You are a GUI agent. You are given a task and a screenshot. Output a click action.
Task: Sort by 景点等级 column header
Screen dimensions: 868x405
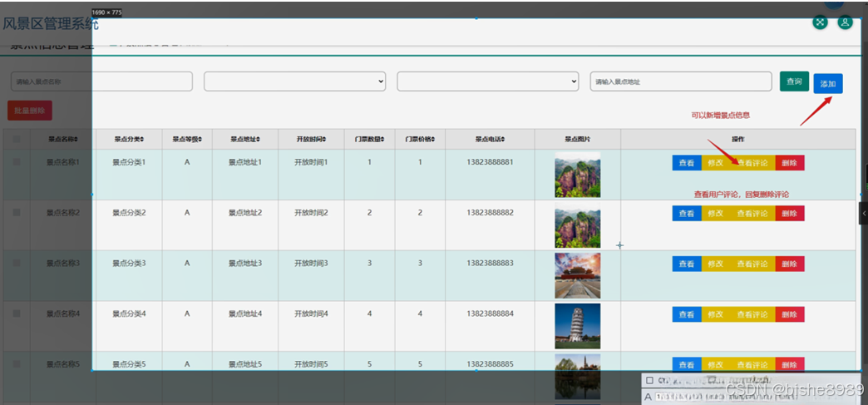(187, 139)
